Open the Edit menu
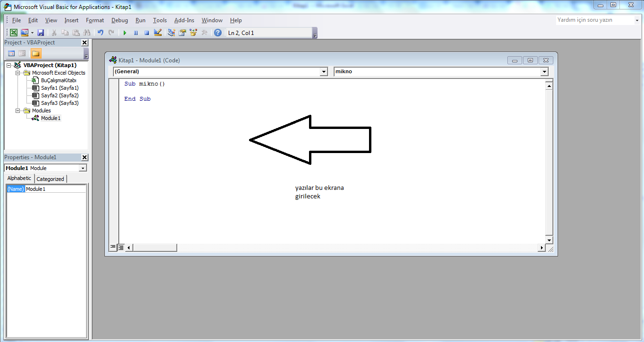 click(x=33, y=20)
